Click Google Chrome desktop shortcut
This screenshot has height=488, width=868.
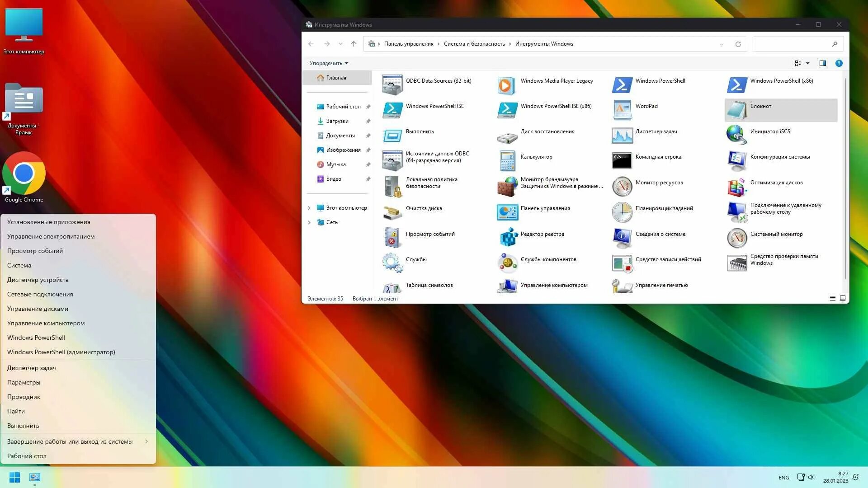coord(24,178)
